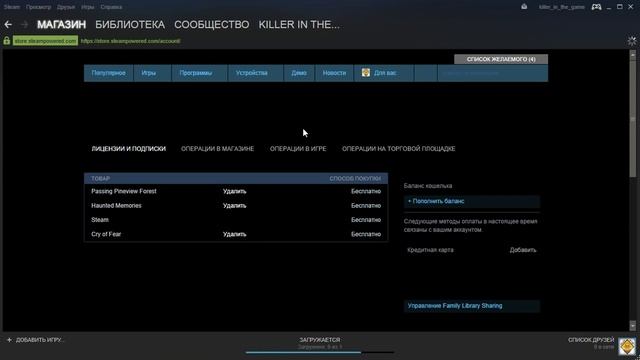Click 'Haunted Memories' item name
This screenshot has height=360, width=640.
tap(116, 205)
